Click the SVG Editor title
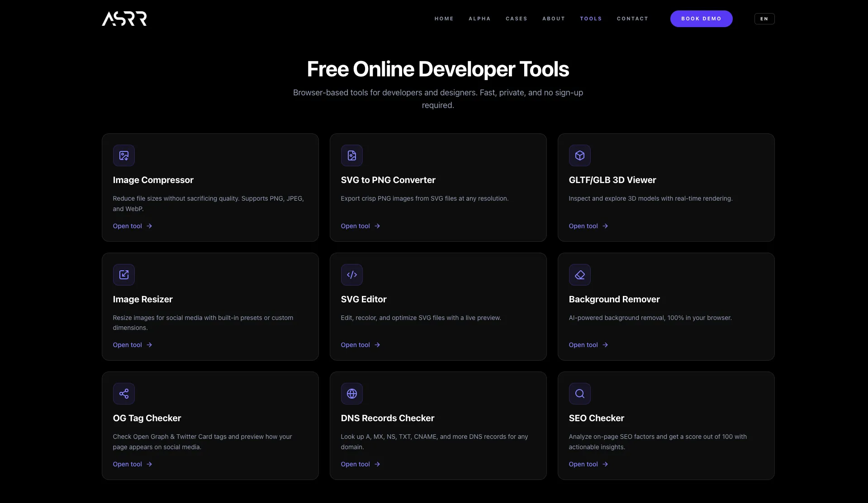Image resolution: width=868 pixels, height=503 pixels. pyautogui.click(x=364, y=299)
